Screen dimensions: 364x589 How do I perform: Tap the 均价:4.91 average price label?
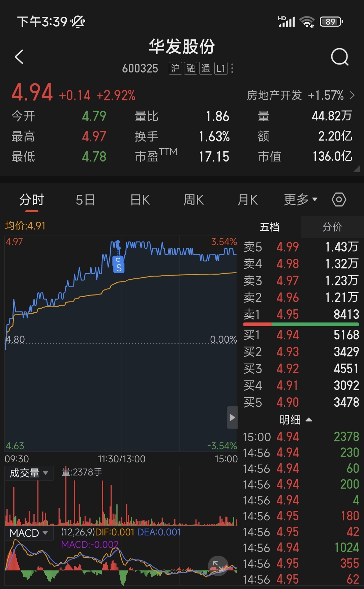pos(25,226)
